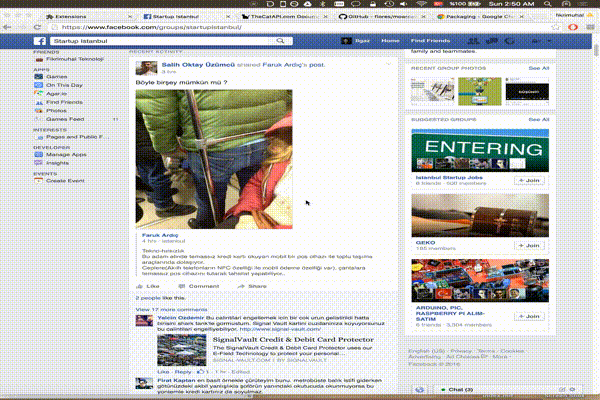Click View 17 more comments
The height and width of the screenshot is (400, 600).
tap(171, 309)
